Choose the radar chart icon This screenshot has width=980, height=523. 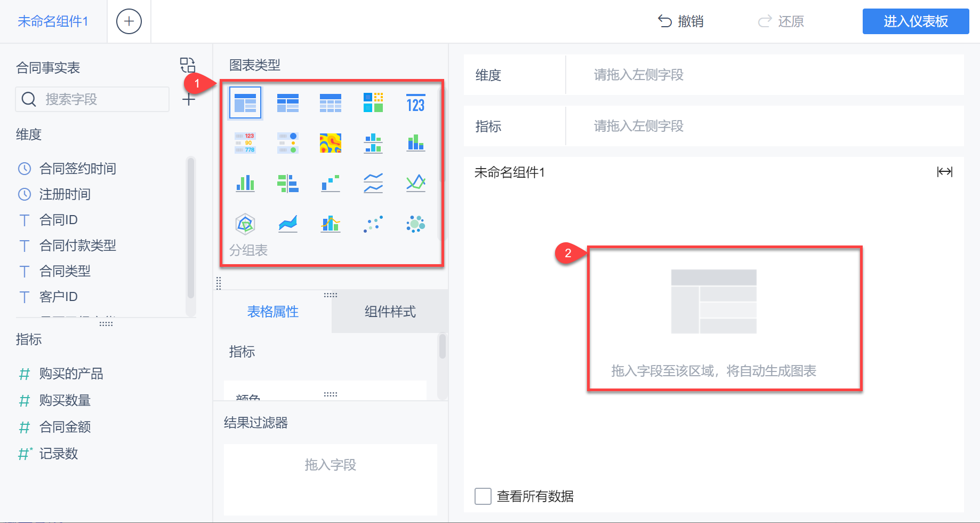click(245, 224)
